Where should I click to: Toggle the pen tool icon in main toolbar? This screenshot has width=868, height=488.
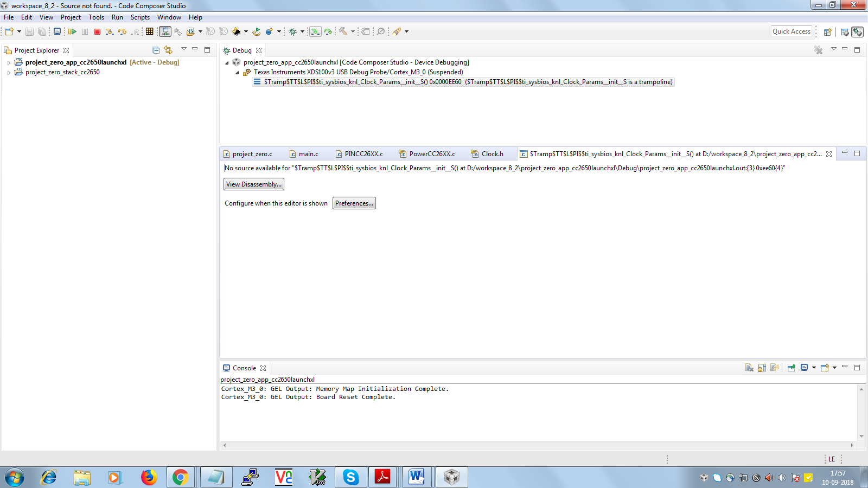pyautogui.click(x=397, y=31)
